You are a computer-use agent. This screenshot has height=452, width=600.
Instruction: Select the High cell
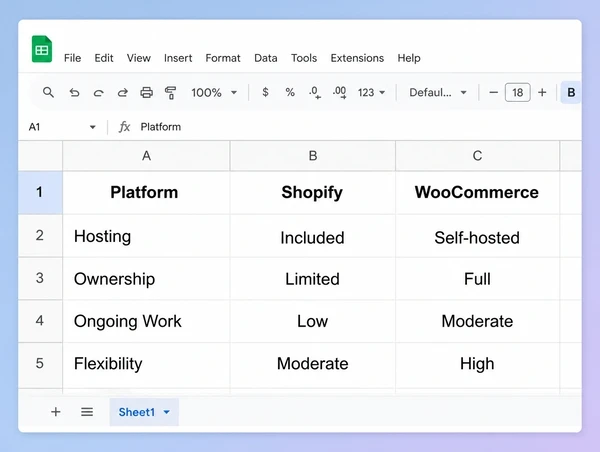tap(477, 364)
